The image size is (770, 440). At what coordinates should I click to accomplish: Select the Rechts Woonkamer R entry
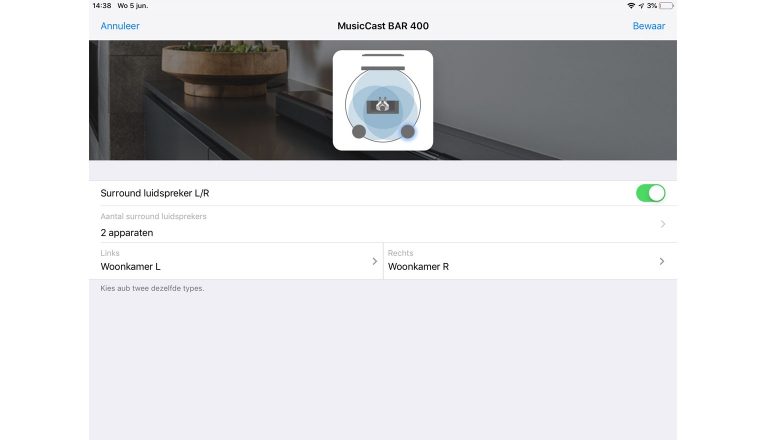pos(530,261)
